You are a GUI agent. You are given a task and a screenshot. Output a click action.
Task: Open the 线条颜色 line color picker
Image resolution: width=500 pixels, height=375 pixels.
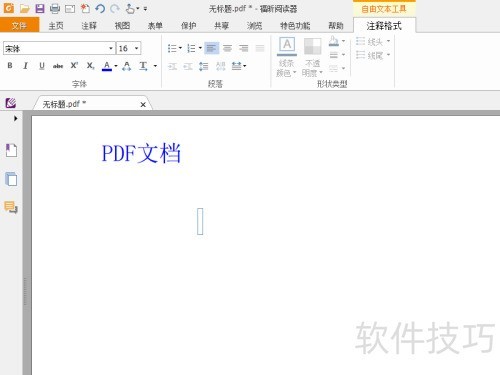pos(287,57)
